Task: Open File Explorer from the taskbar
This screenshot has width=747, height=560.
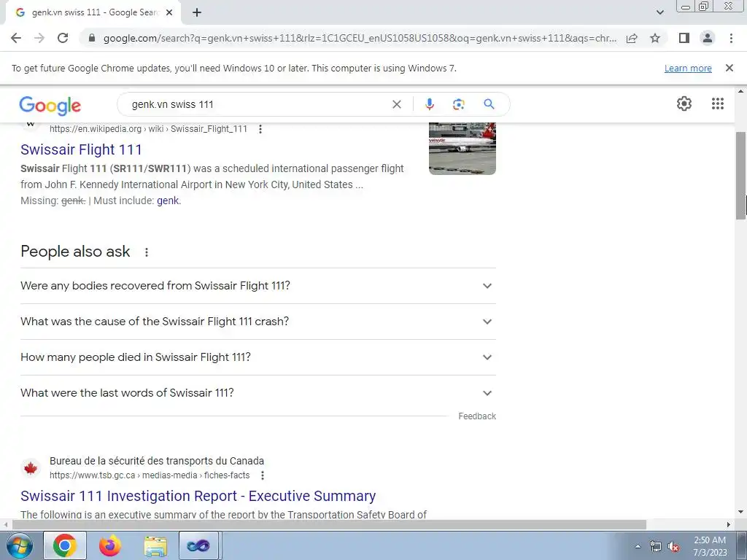Action: (x=155, y=545)
